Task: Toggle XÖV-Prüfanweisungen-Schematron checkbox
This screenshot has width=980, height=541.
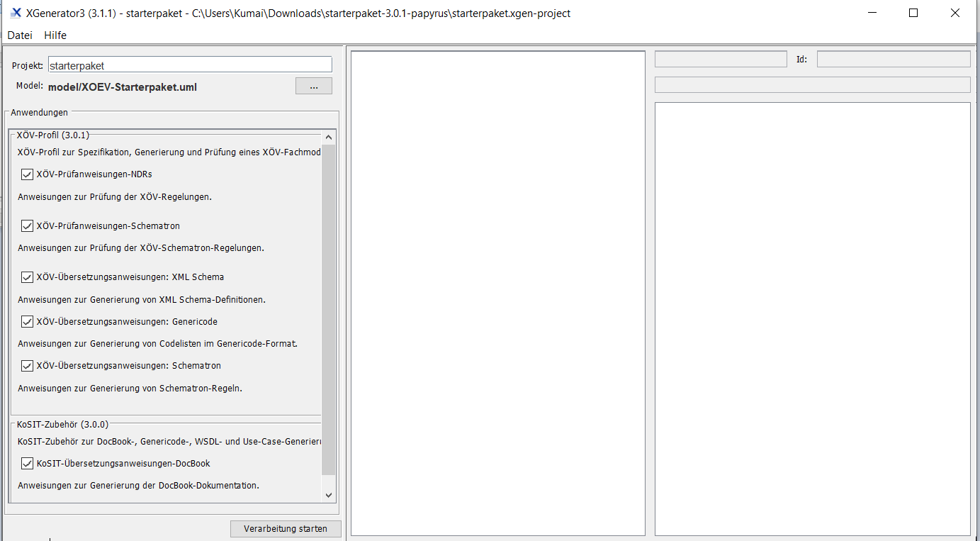Action: point(28,226)
